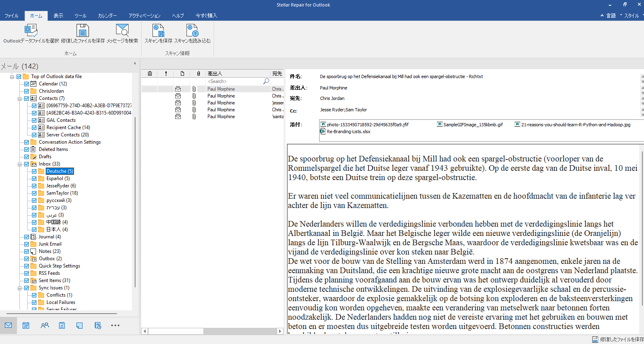
Task: Click horizontal scrollbar thumb under message list
Action: [176, 331]
